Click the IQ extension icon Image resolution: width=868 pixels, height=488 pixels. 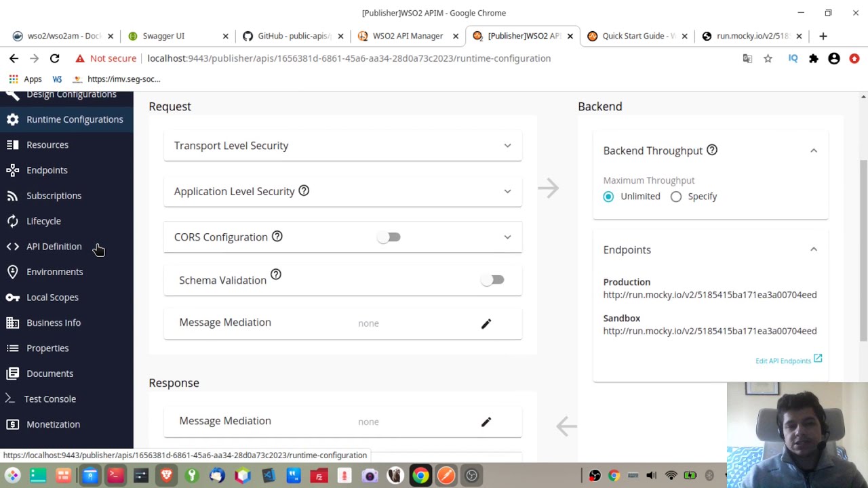coord(793,59)
